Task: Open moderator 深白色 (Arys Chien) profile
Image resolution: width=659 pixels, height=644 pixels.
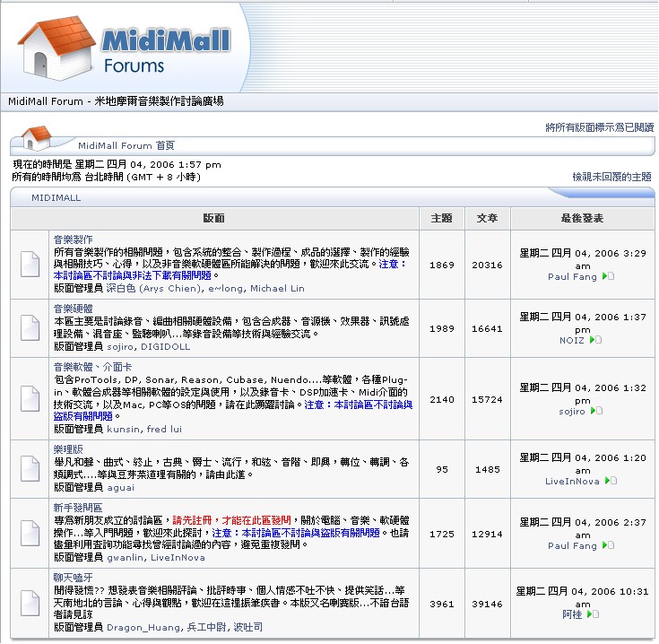Action: [x=153, y=289]
